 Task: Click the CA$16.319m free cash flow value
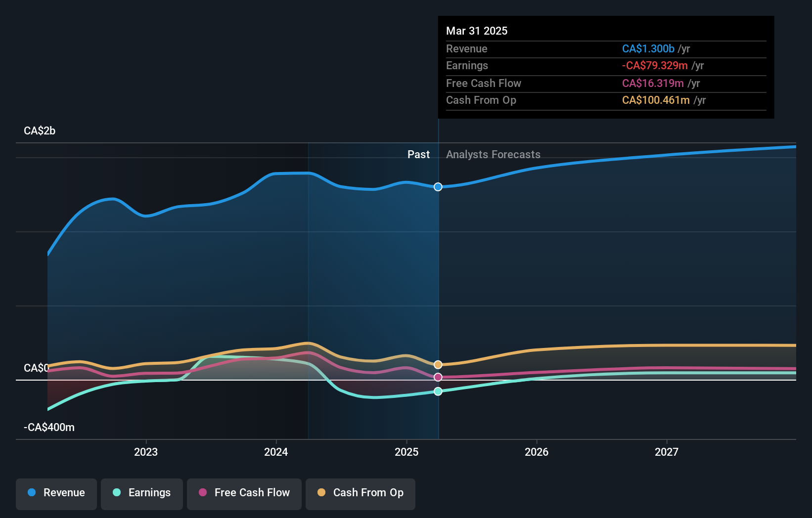(x=653, y=83)
